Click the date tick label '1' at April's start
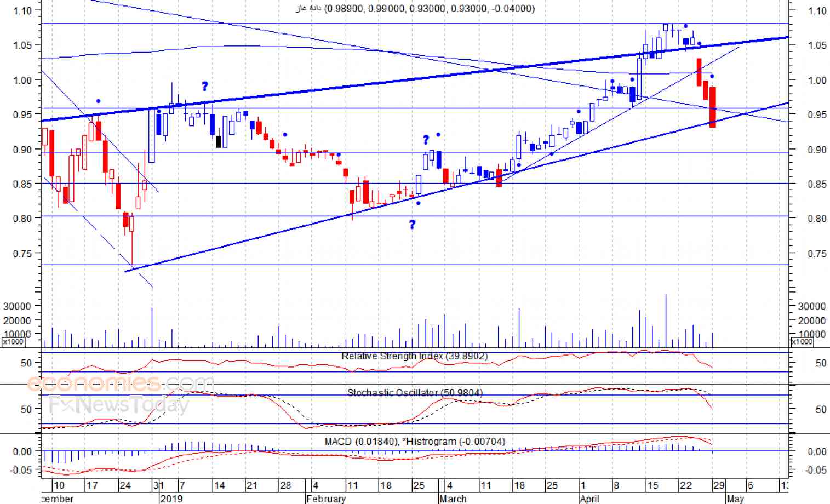Viewport: 830px width, 504px height. (583, 485)
